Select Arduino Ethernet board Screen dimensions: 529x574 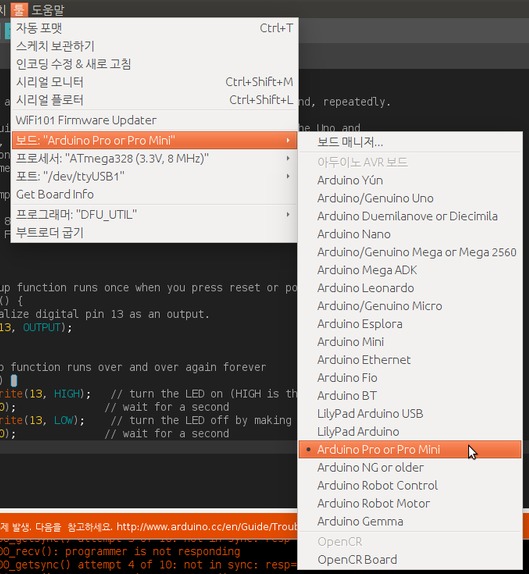(410, 359)
